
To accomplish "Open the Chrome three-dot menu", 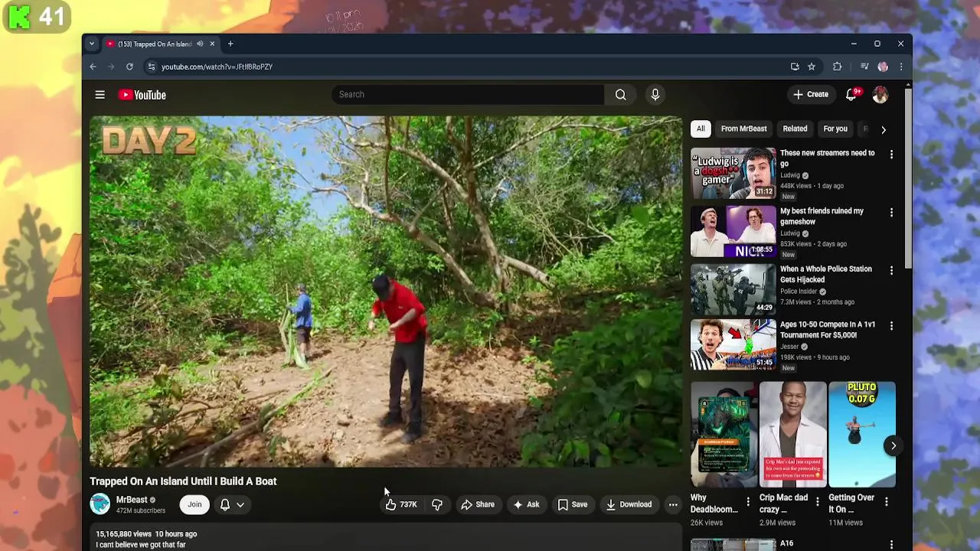I will coord(900,67).
